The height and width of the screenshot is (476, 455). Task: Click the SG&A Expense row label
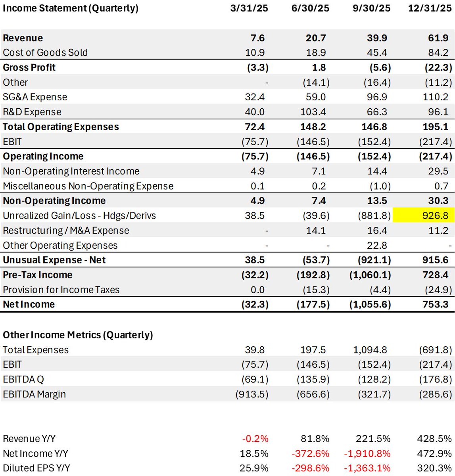(35, 97)
